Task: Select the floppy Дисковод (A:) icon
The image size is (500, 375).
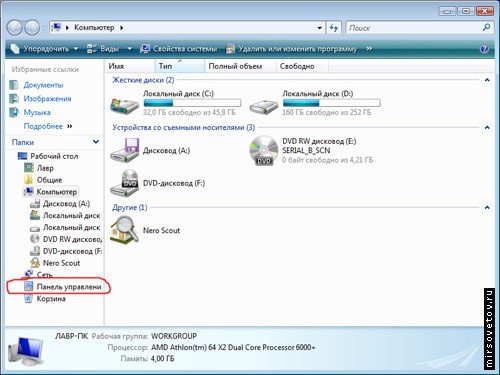Action: click(x=124, y=150)
